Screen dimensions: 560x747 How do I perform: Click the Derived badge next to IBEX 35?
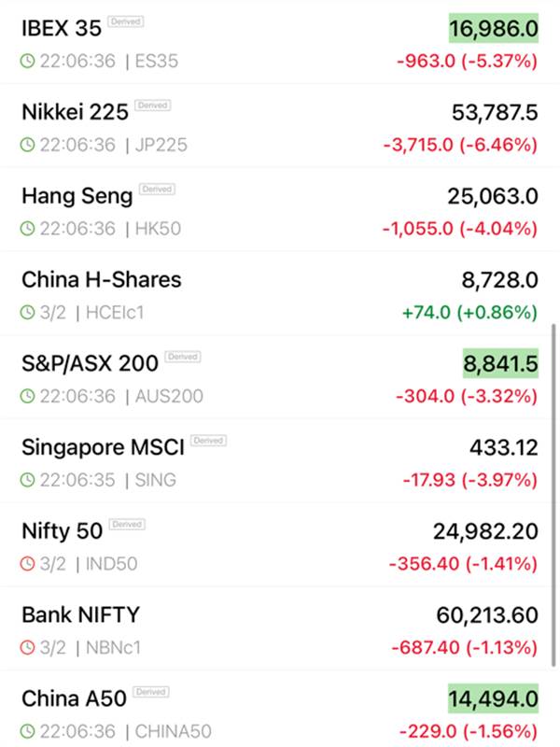point(124,21)
